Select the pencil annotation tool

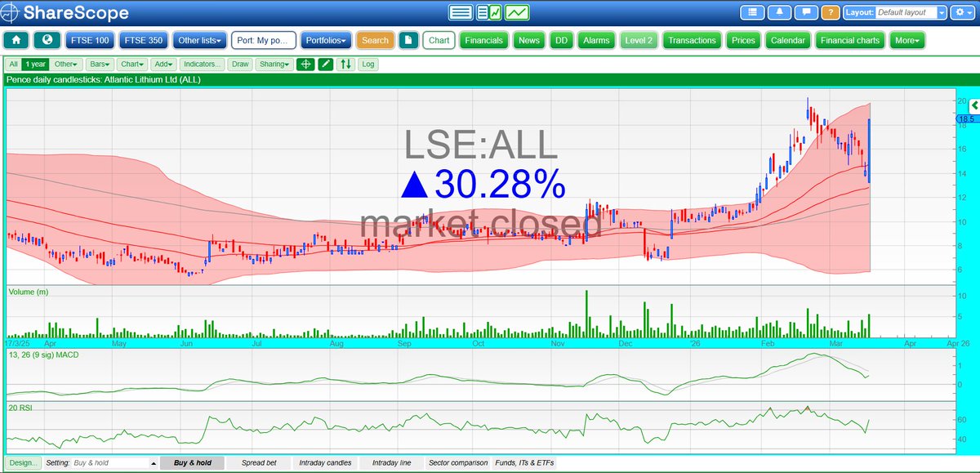(x=325, y=64)
